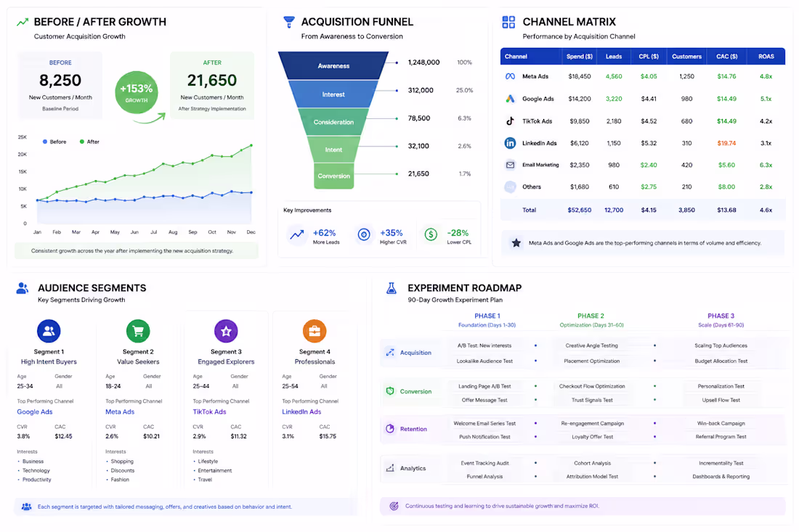Click the 78,500 consideration count
This screenshot has width=799, height=532.
point(419,118)
